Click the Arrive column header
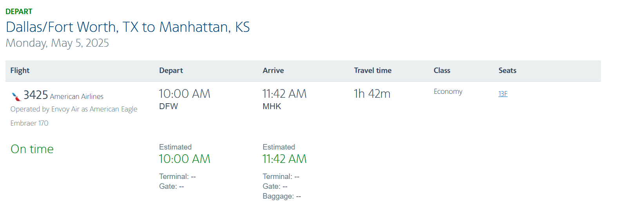The width and height of the screenshot is (644, 210). 273,71
